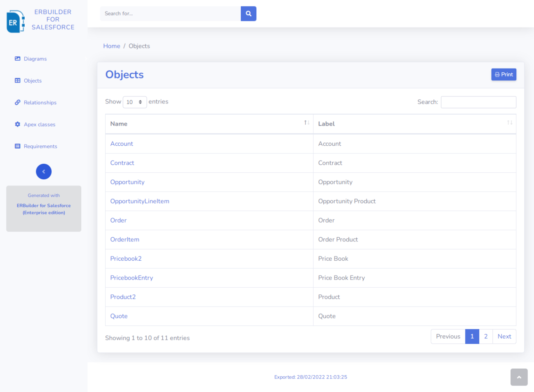Open Apex classes via its gear icon

(x=17, y=124)
